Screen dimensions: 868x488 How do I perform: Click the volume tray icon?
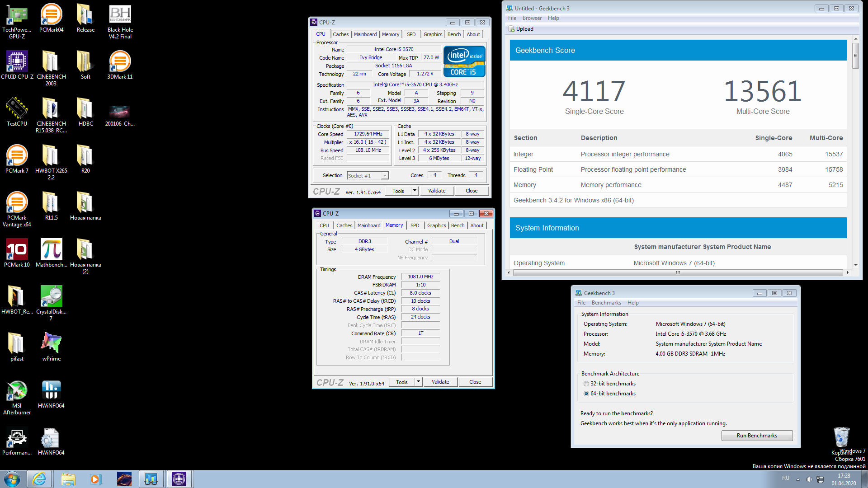click(809, 479)
